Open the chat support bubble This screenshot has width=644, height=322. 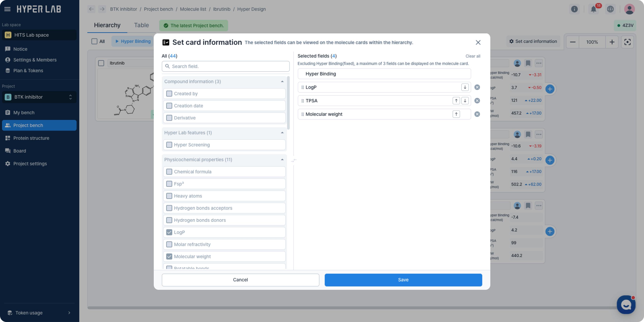(x=626, y=305)
